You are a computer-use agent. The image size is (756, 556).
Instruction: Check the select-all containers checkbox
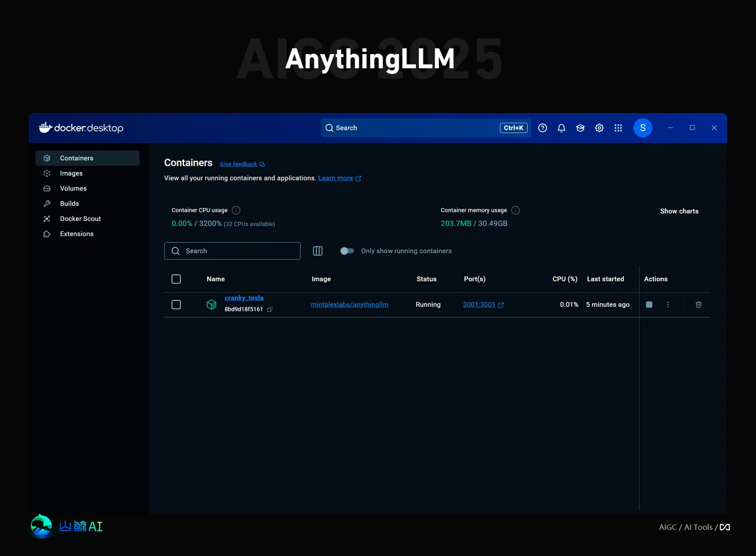click(x=176, y=279)
